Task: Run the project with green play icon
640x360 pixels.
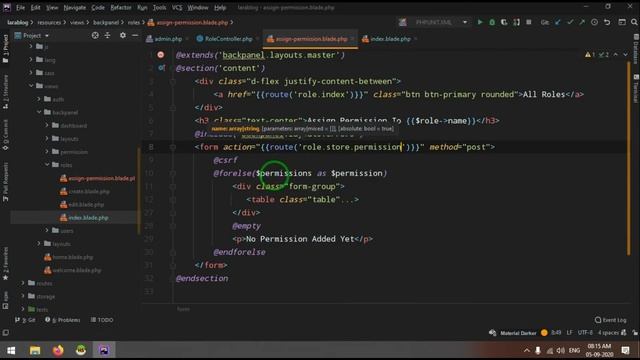Action: coord(480,22)
